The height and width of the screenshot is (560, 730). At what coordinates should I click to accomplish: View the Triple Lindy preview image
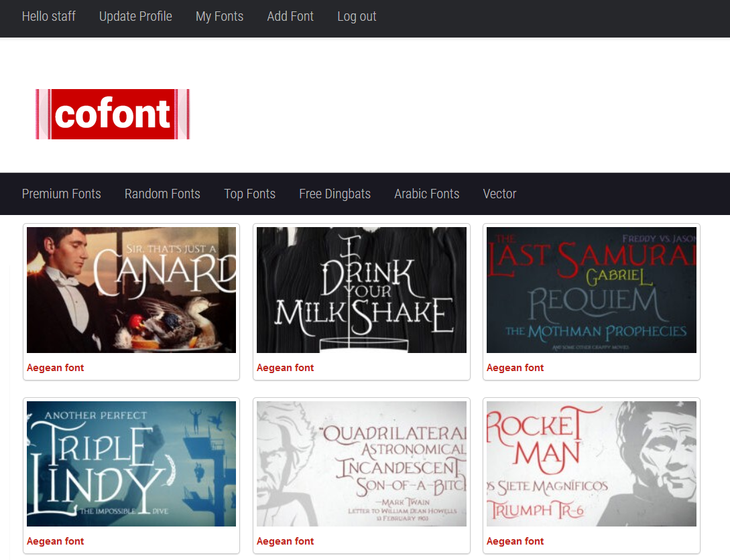[x=131, y=463]
